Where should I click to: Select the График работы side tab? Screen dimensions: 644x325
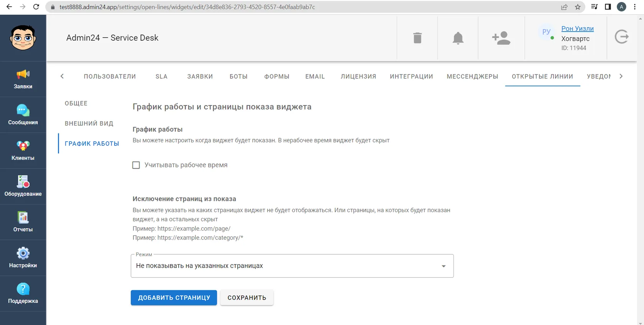click(x=92, y=144)
